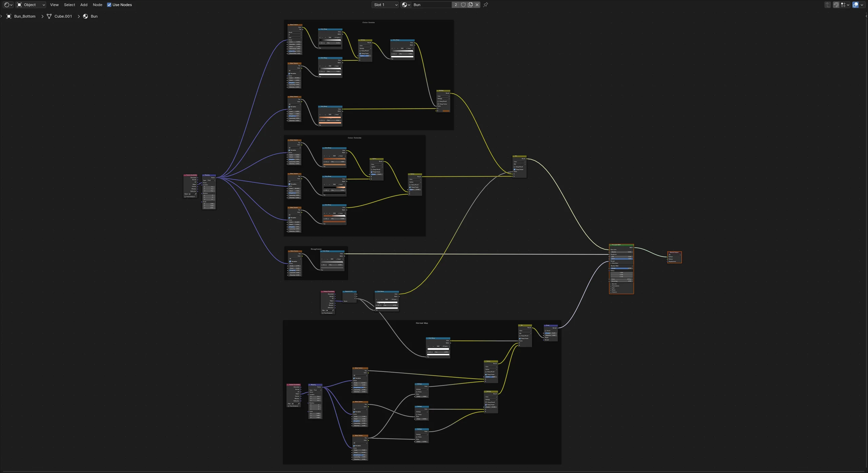Click the Cube.001 breadcrumb
868x473 pixels.
click(63, 16)
